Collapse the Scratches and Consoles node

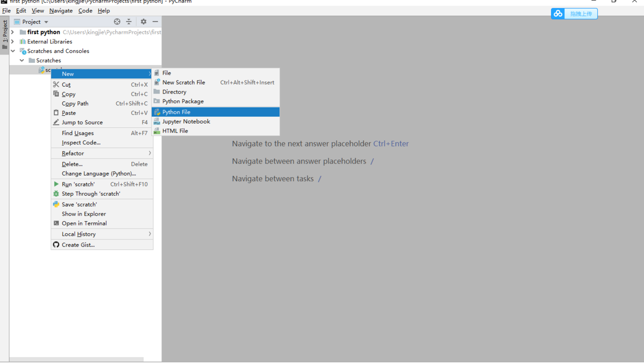(13, 51)
